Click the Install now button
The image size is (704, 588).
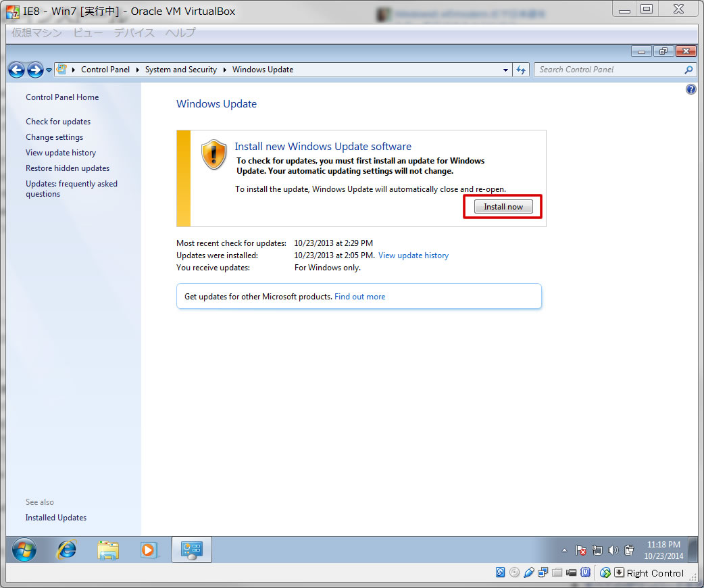click(x=503, y=207)
